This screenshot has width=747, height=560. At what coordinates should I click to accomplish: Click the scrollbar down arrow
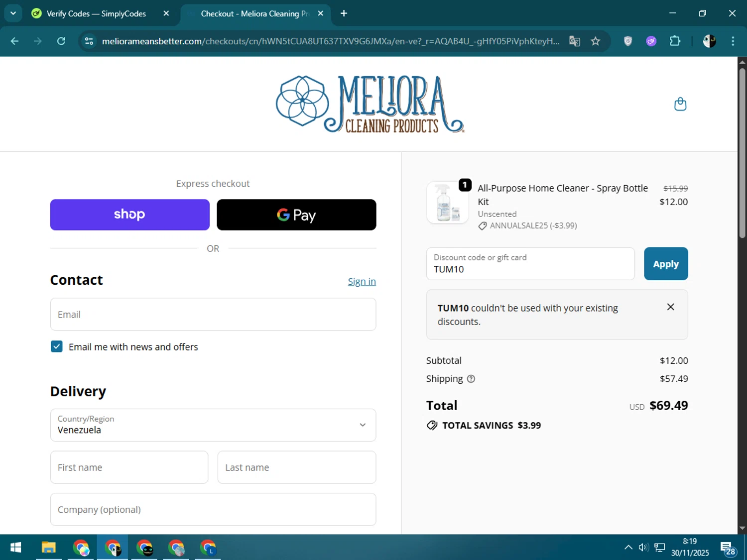click(742, 529)
